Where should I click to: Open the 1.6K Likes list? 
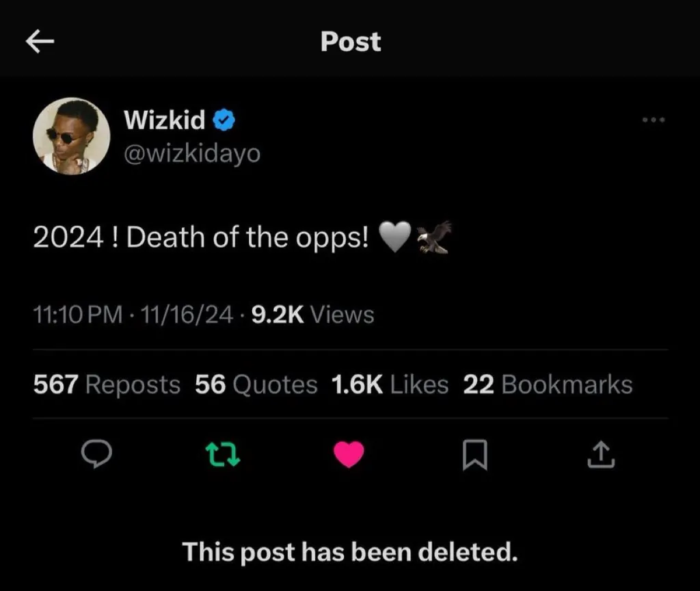click(x=390, y=385)
